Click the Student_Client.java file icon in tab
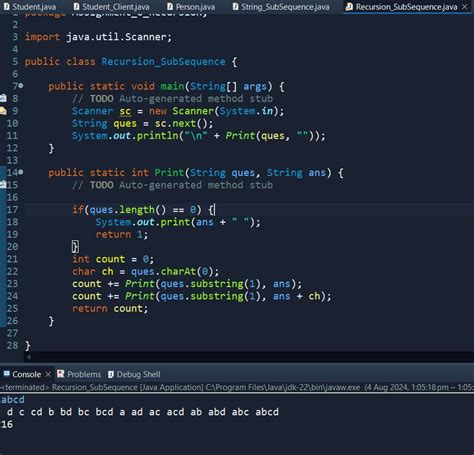The height and width of the screenshot is (455, 474). [x=76, y=6]
